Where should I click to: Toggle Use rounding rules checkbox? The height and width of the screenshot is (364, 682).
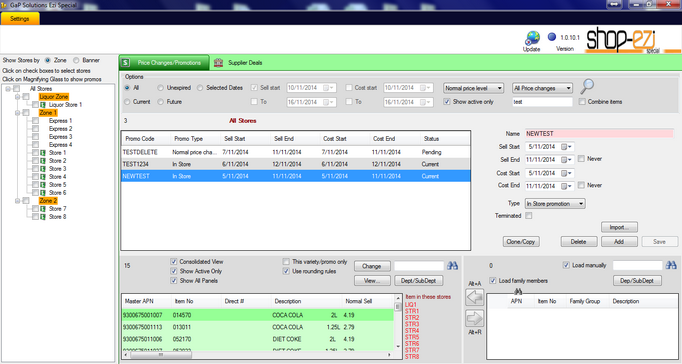[x=286, y=271]
